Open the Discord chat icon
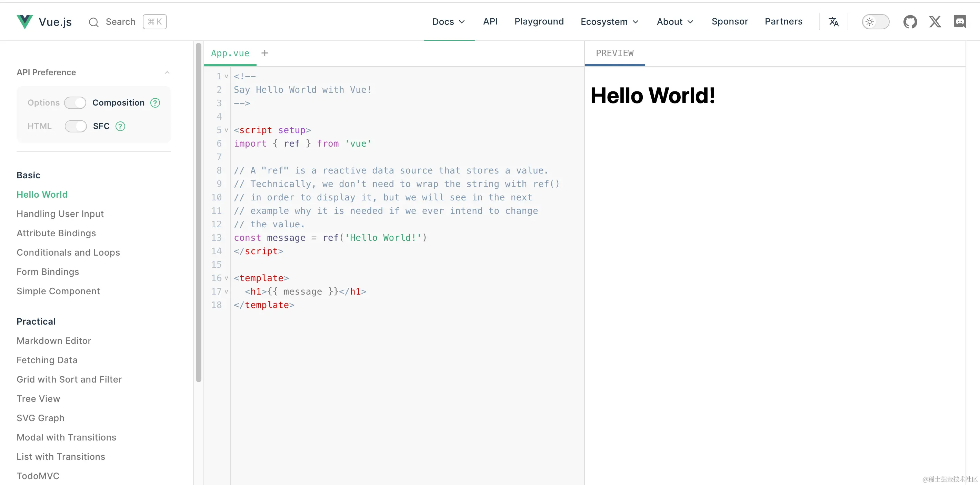 tap(959, 22)
